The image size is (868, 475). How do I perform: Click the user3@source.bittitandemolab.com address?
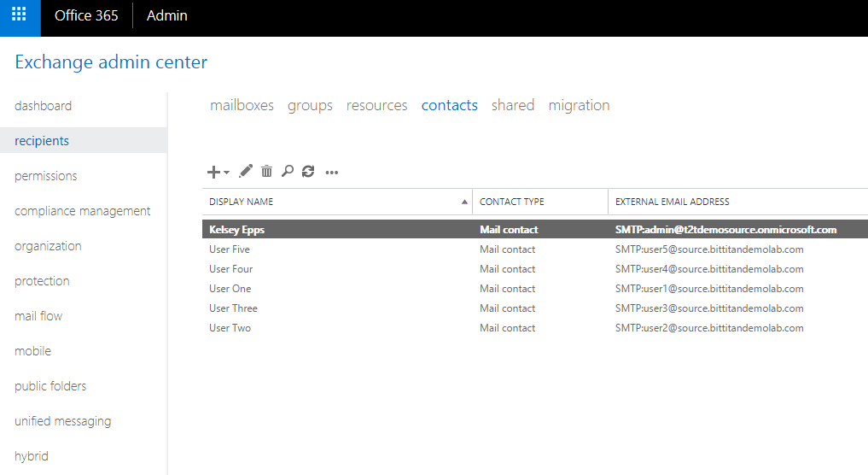[710, 308]
